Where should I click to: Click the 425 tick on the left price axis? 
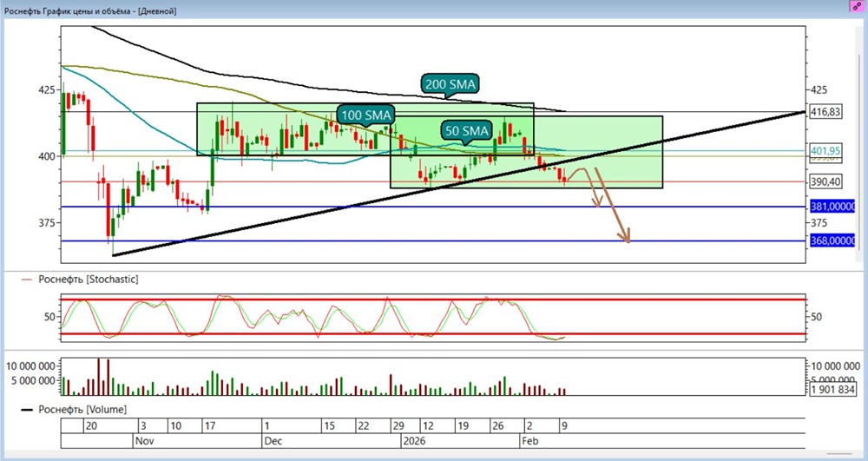pos(49,89)
